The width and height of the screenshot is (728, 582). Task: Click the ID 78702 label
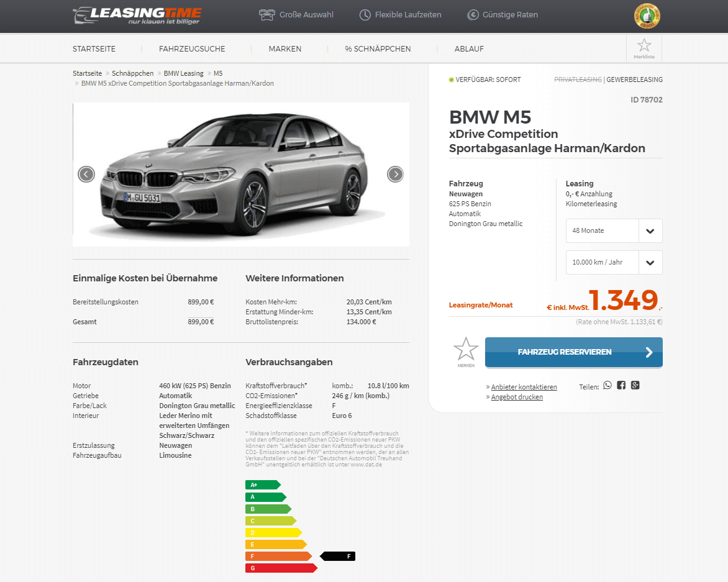click(x=646, y=100)
